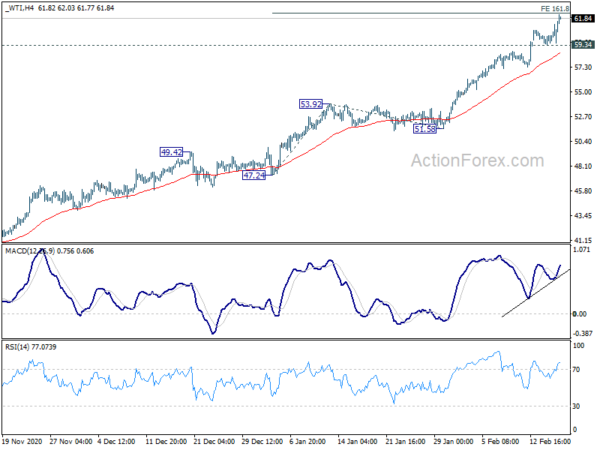Click the 6 Jan 20:00 date label

click(x=308, y=441)
